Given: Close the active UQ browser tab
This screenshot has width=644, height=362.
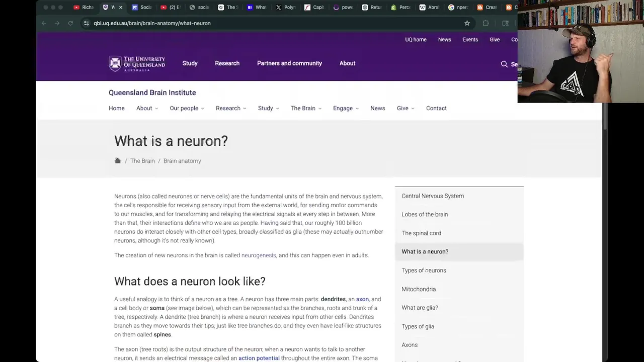Looking at the screenshot, I should [120, 8].
